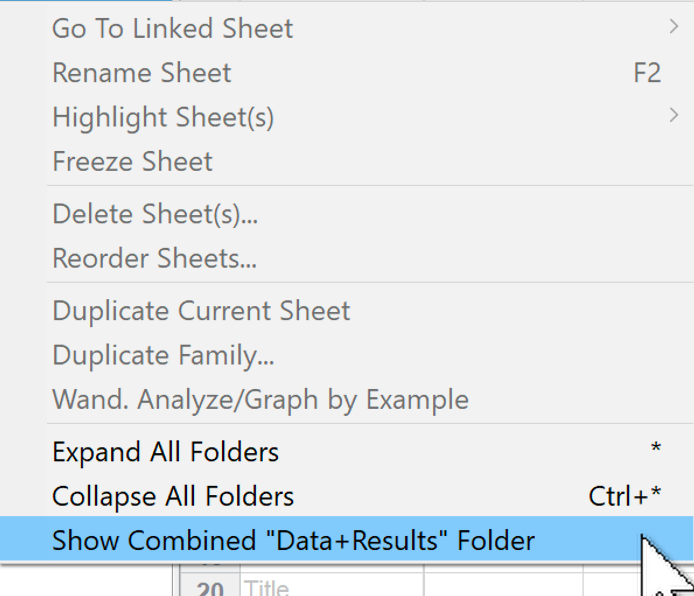Choose Rename Sheet from the menu
694x596 pixels.
click(141, 73)
